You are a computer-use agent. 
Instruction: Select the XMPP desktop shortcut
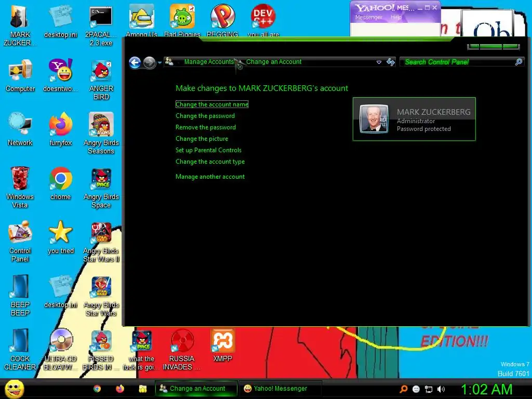(222, 345)
